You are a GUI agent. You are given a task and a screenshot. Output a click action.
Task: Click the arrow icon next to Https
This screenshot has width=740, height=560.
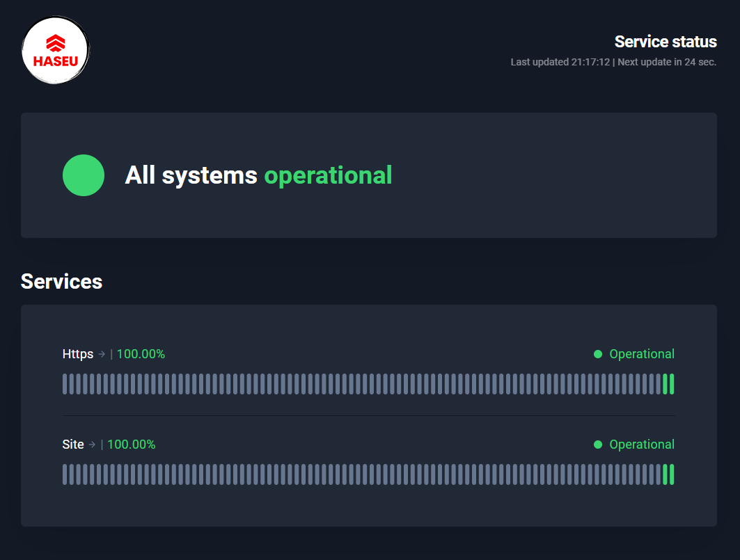point(102,354)
